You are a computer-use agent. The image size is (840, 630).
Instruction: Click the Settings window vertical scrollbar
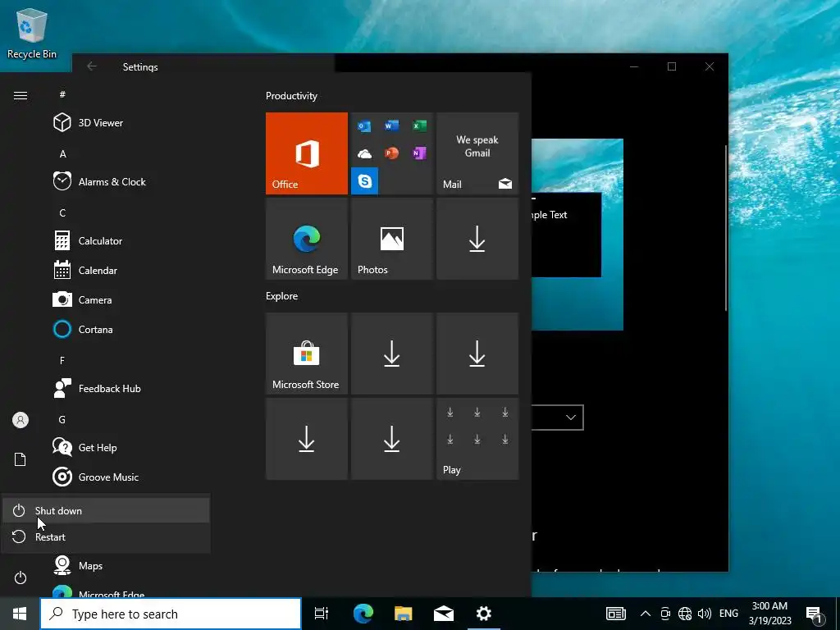(x=726, y=227)
